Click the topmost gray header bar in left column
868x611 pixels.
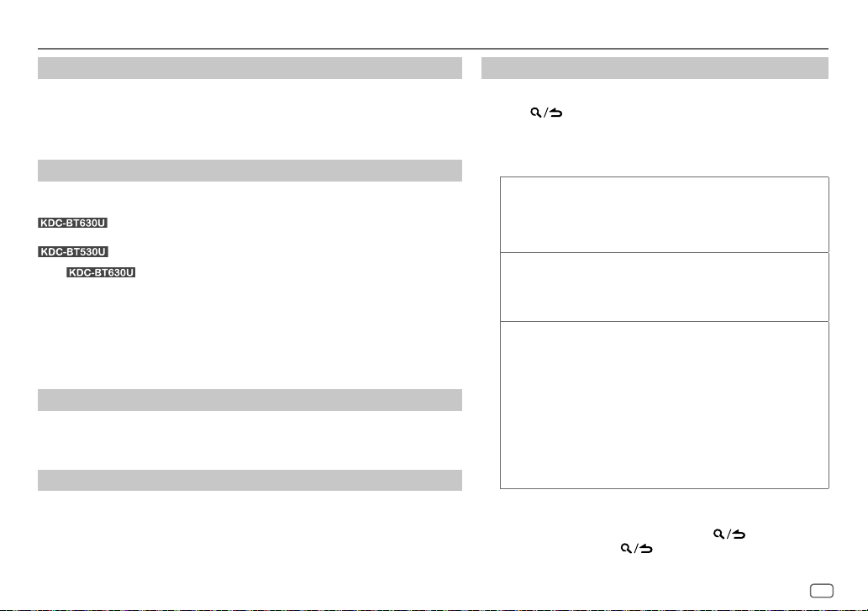point(250,68)
